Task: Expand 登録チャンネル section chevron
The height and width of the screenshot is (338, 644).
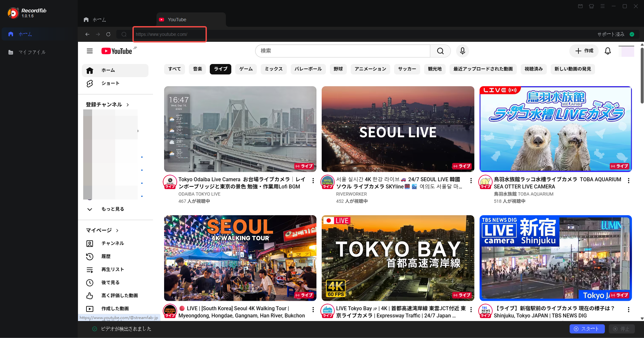Action: [128, 105]
